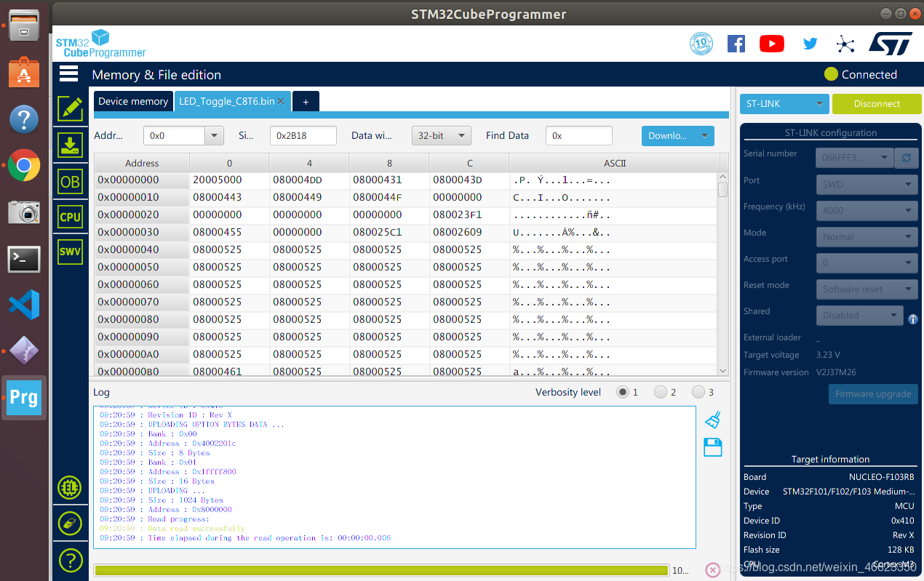
Task: Click the Download button
Action: (668, 135)
